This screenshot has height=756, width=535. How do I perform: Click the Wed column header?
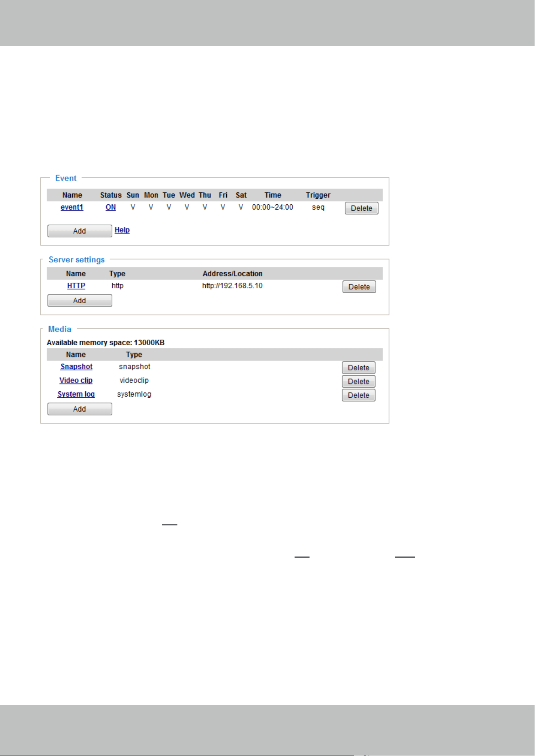pyautogui.click(x=187, y=195)
